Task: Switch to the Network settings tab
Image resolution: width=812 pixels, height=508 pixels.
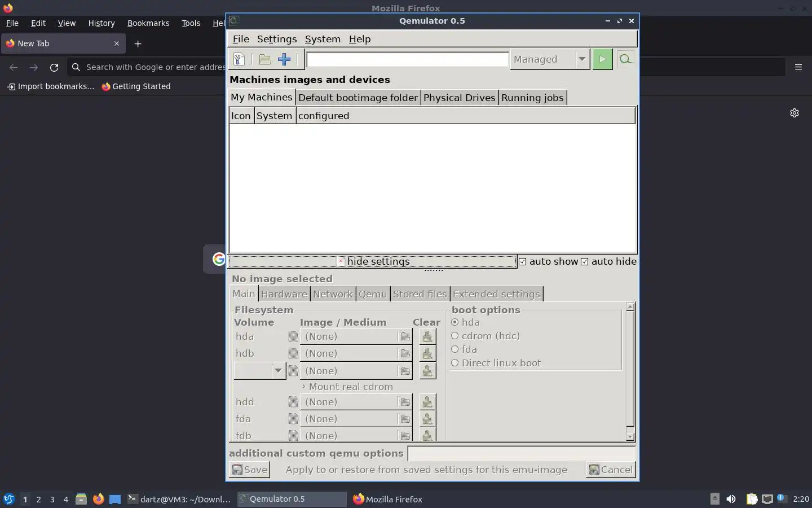Action: click(333, 294)
